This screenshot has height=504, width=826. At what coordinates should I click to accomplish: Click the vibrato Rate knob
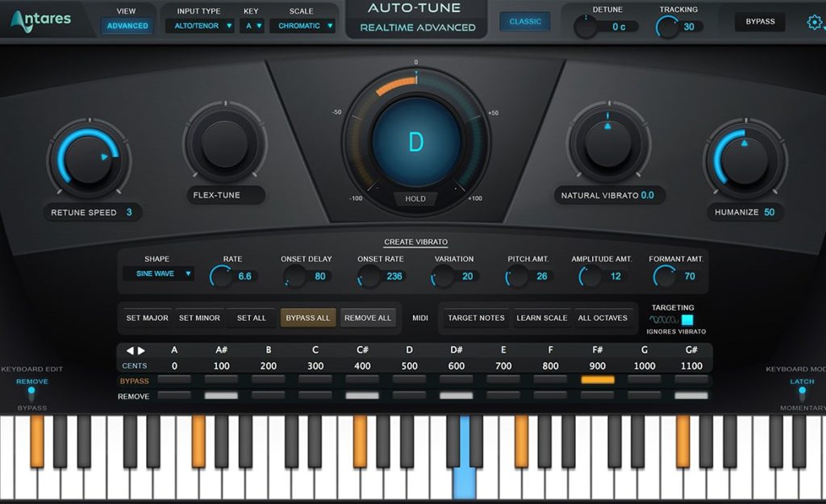[x=221, y=276]
